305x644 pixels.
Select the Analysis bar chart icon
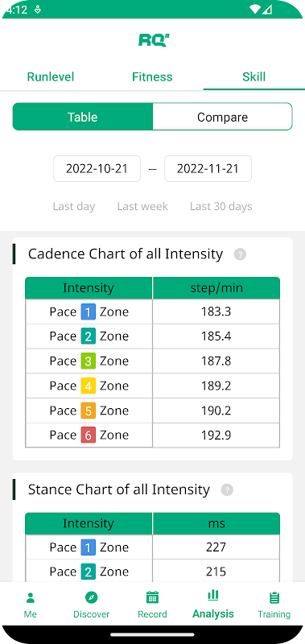pos(213,594)
